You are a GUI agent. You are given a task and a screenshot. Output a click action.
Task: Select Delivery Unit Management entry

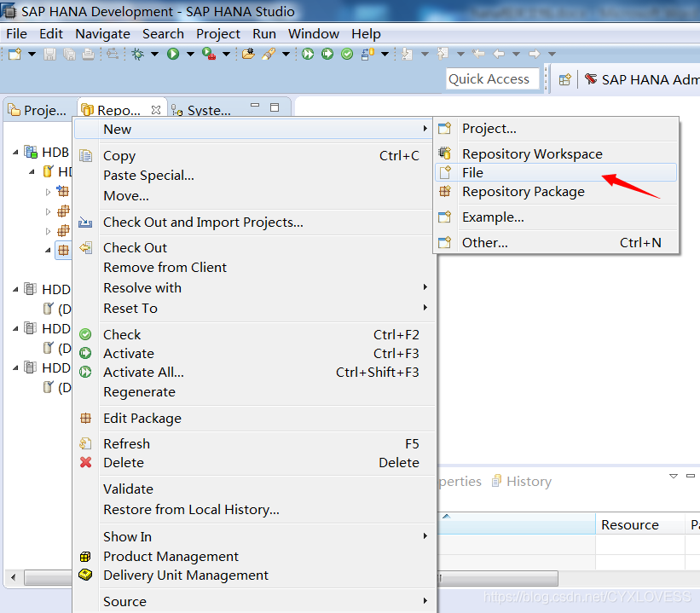[254, 575]
